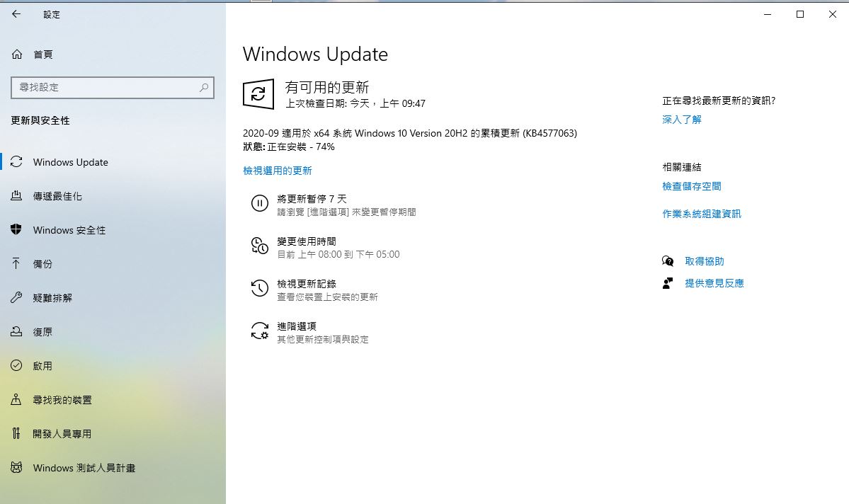Click the 開發人員專用 tools icon
The height and width of the screenshot is (504, 849).
tap(16, 433)
